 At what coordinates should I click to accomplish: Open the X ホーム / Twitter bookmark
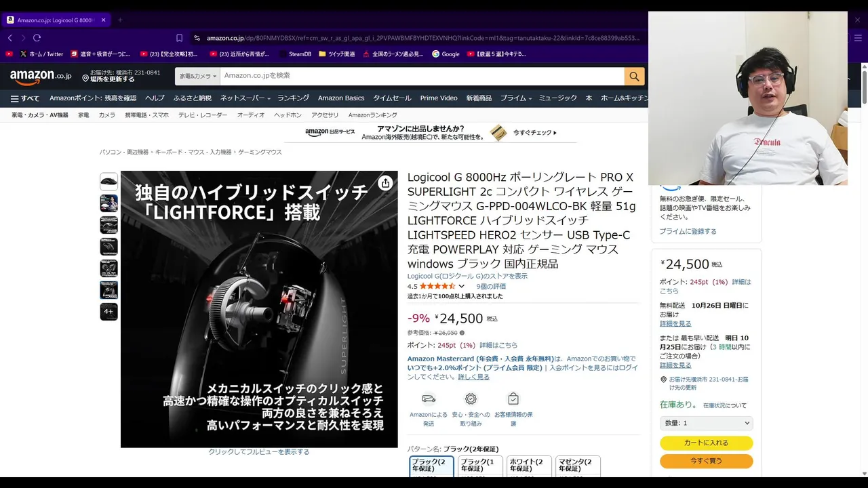[x=41, y=54]
